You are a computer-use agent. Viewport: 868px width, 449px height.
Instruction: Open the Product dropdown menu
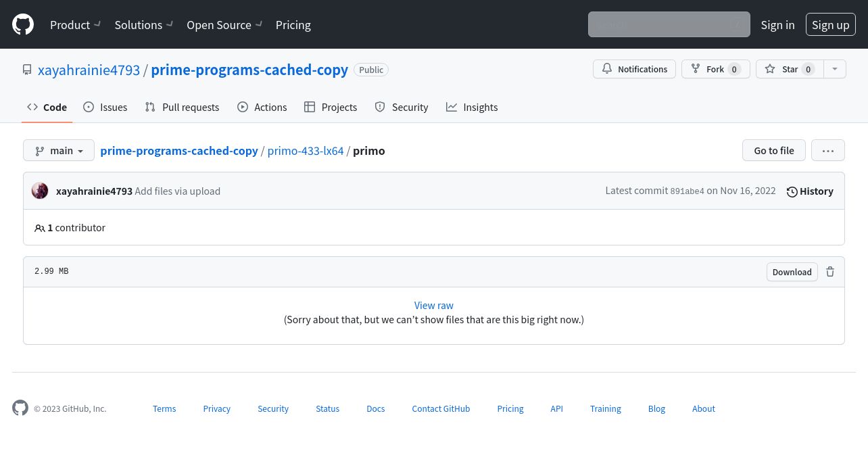(75, 25)
